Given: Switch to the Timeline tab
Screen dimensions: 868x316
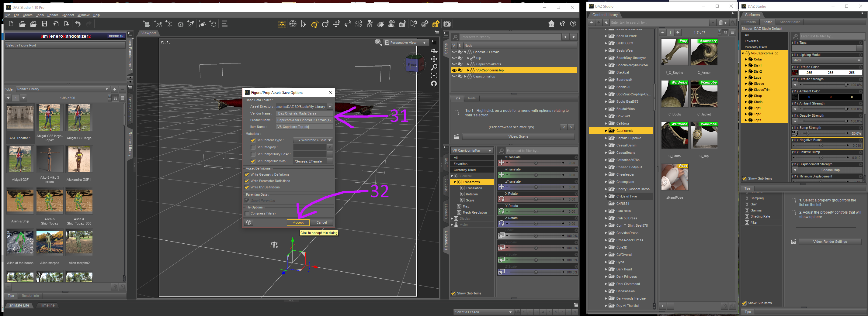Looking at the screenshot, I should 47,306.
